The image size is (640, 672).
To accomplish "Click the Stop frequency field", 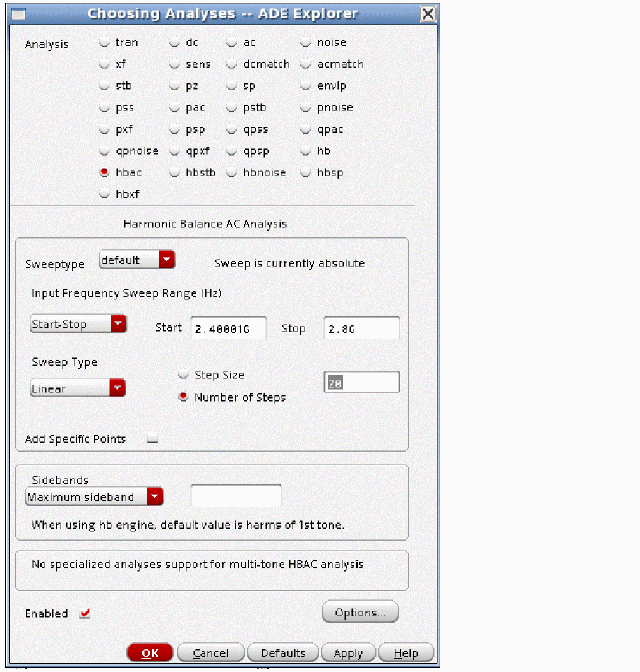I will [361, 328].
